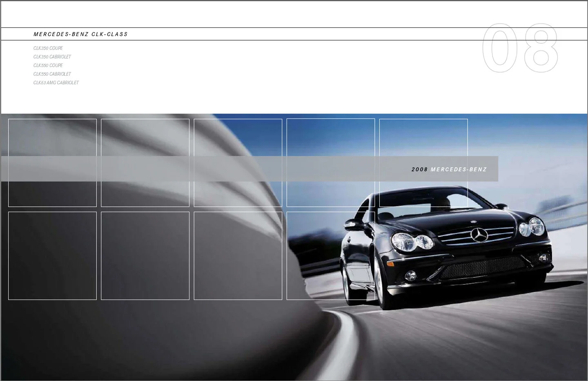Click the gray translucent banner strip
The image size is (588, 381).
(204, 169)
